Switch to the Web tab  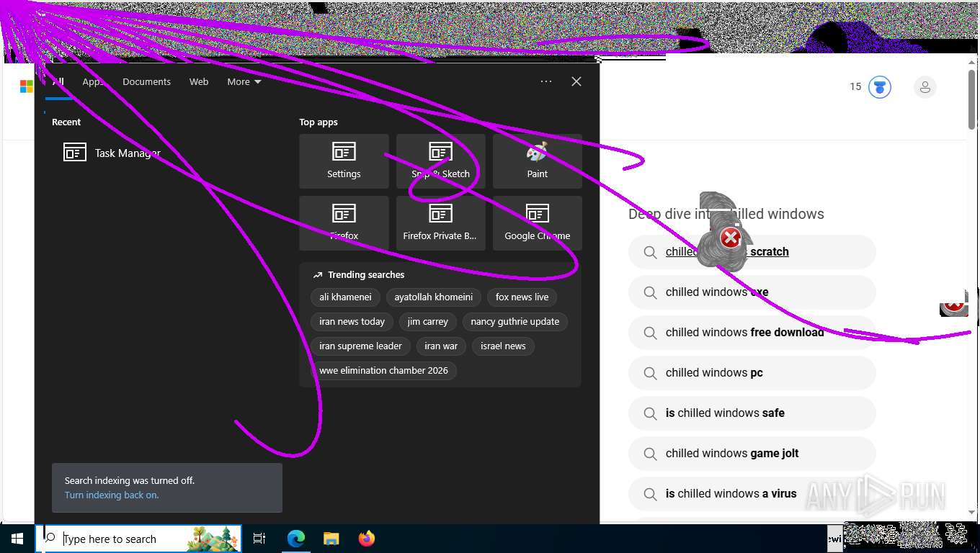click(x=199, y=82)
